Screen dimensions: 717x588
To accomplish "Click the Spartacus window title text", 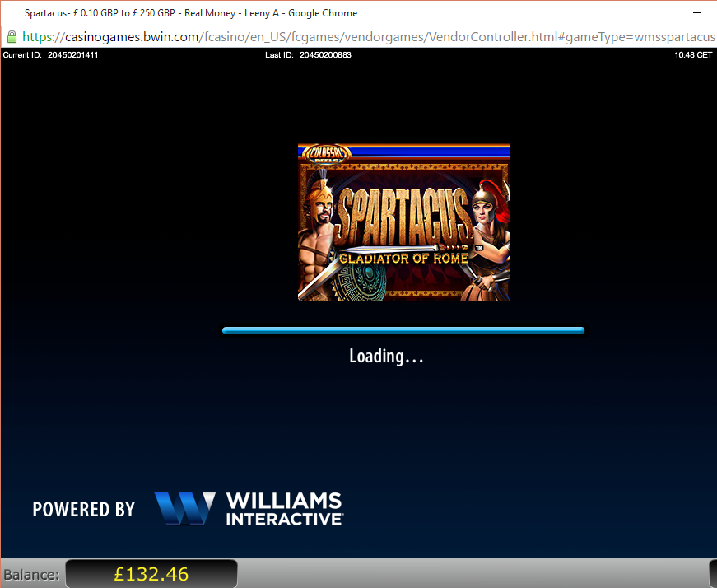I will 191,13.
